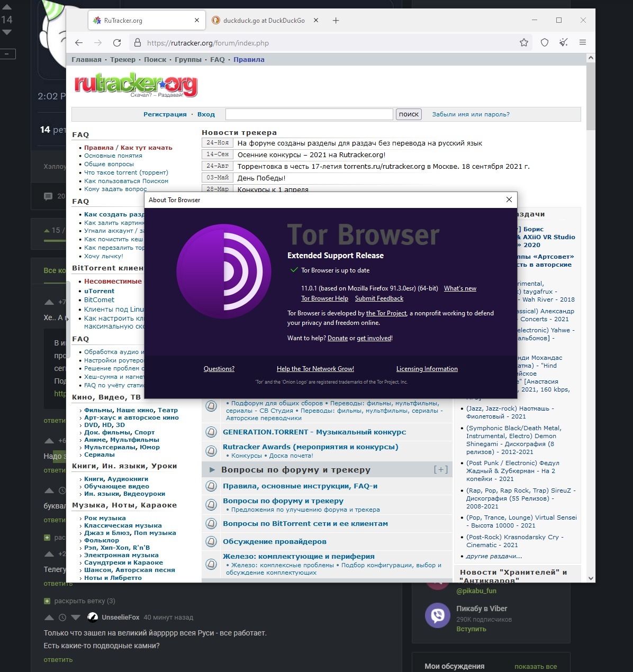Switch to the DuckDuckGo tab
Screen dimensions: 633x672
click(x=263, y=21)
